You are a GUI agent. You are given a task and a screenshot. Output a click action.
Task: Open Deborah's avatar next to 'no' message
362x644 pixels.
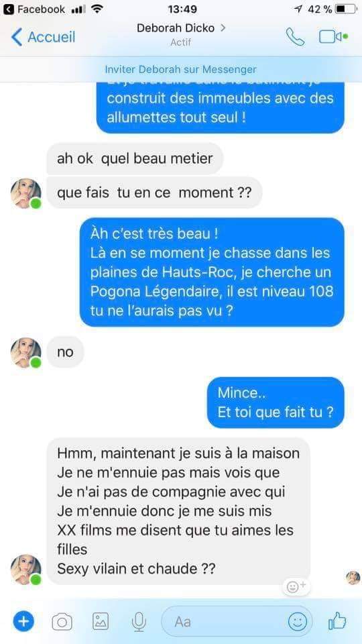point(26,353)
